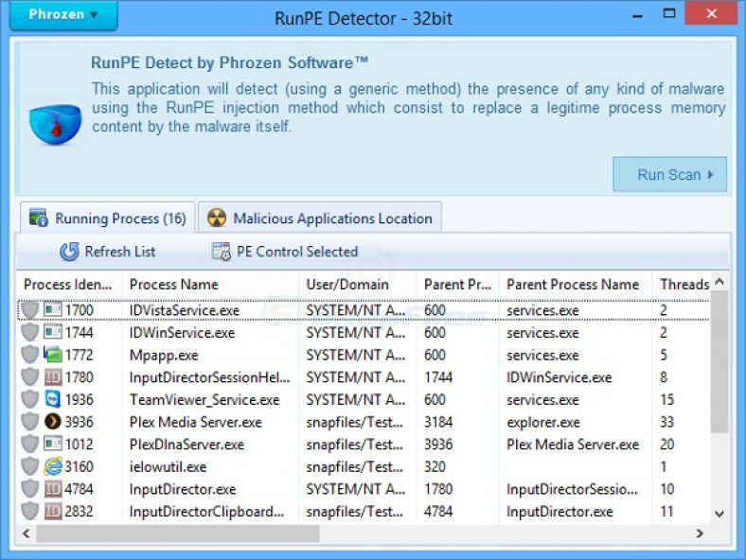Click InputDirectorSessionHel... application icon
This screenshot has width=746, height=560.
53,377
